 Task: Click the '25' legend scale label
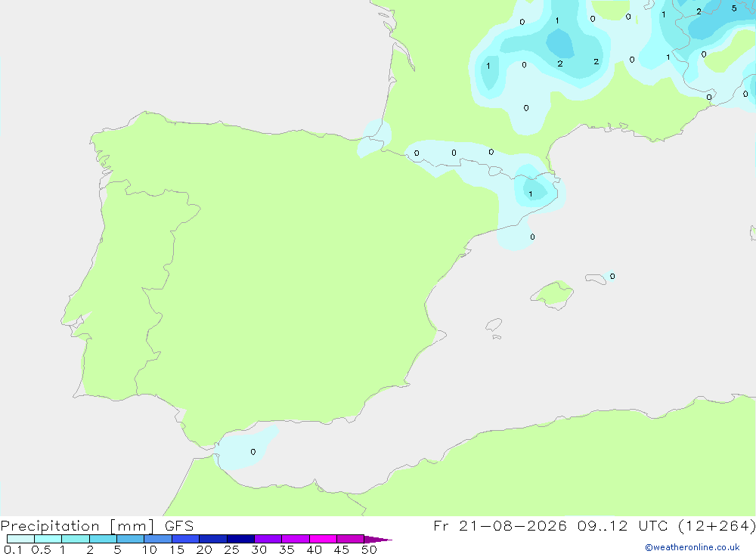[x=232, y=549]
